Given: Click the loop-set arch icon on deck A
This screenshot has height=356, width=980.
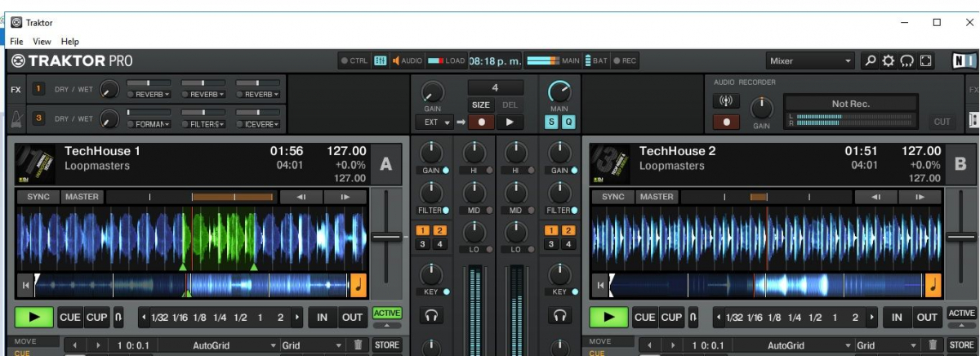Looking at the screenshot, I should click(118, 317).
